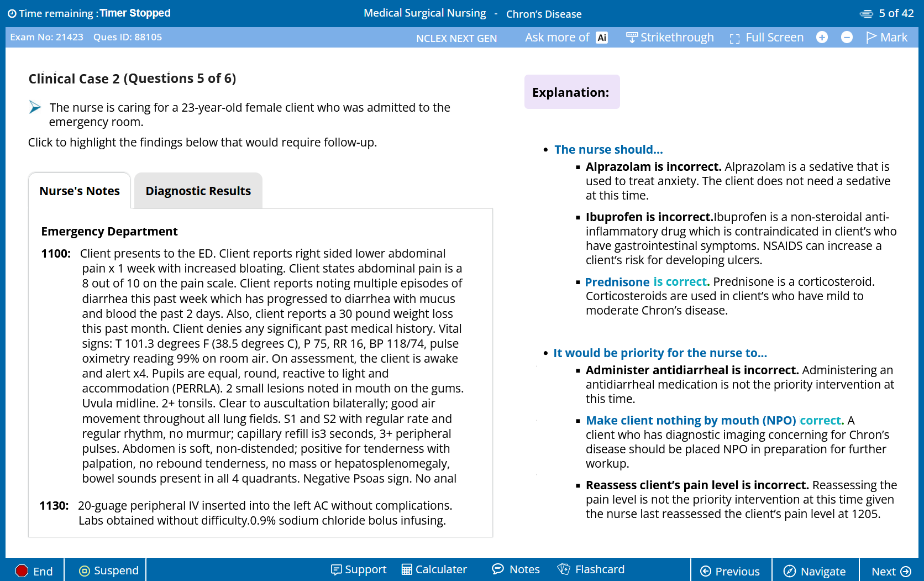Click 'Ibuprofen is incorrect.' text

point(649,217)
